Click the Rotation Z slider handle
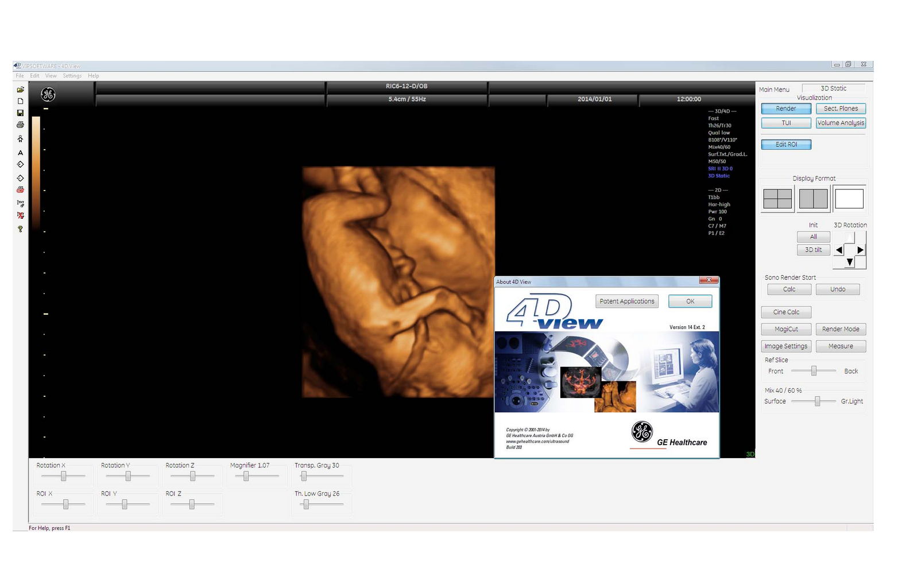This screenshot has height=588, width=898. pos(193,476)
